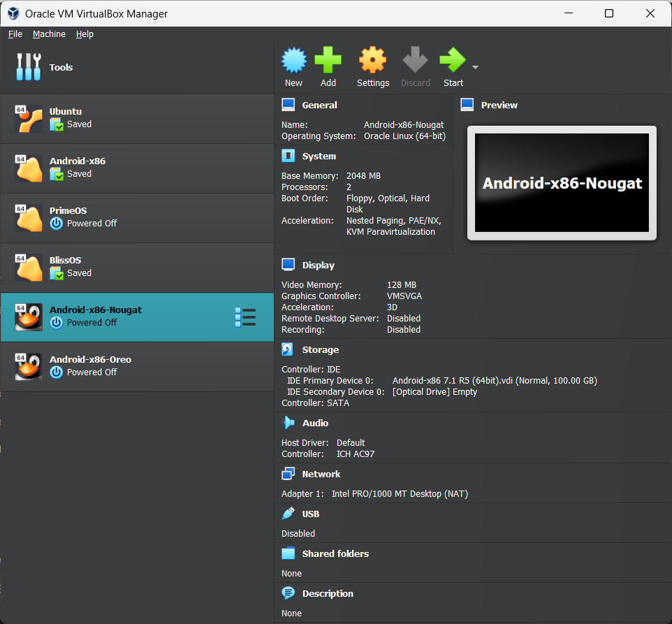Click the Add machine green plus icon
This screenshot has width=672, height=624.
point(328,60)
